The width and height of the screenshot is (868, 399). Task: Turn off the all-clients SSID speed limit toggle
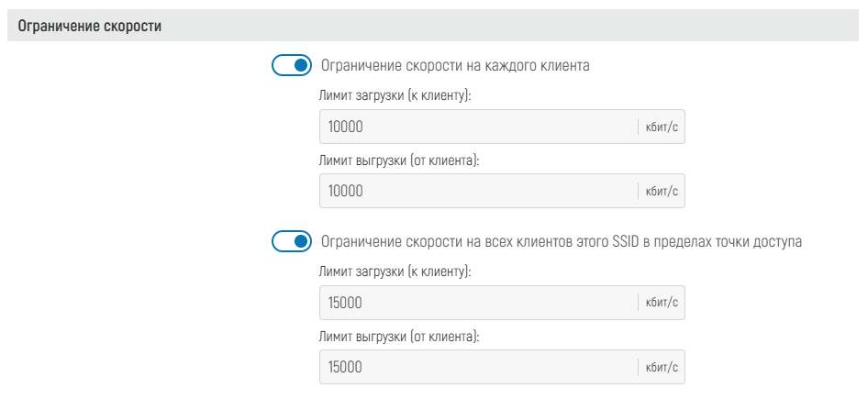tap(293, 242)
